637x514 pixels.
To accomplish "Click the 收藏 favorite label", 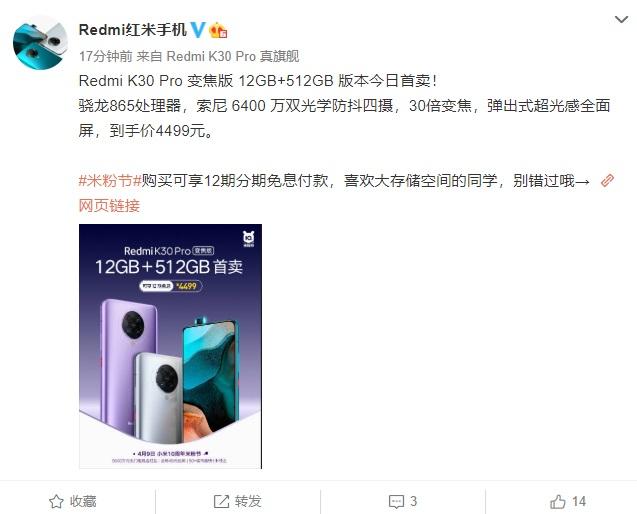I will point(83,501).
